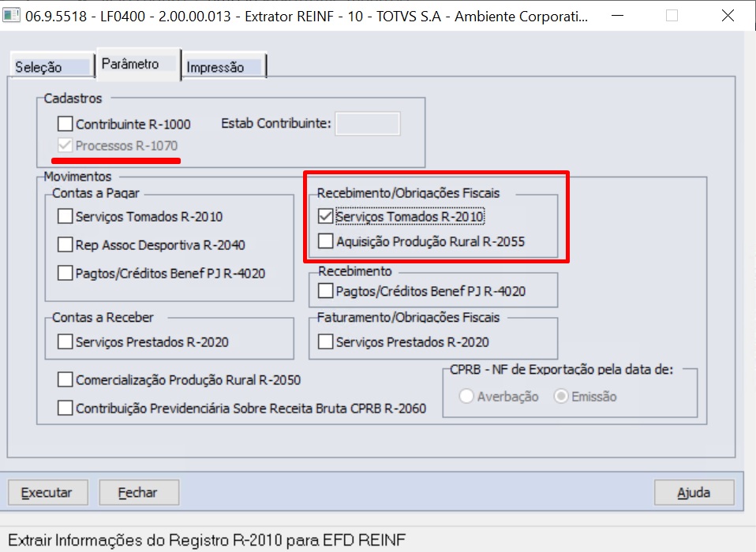
Task: Check Serviços Prestados R-2020 under Faturamento/Obrigações Fiscais
Action: click(x=325, y=341)
